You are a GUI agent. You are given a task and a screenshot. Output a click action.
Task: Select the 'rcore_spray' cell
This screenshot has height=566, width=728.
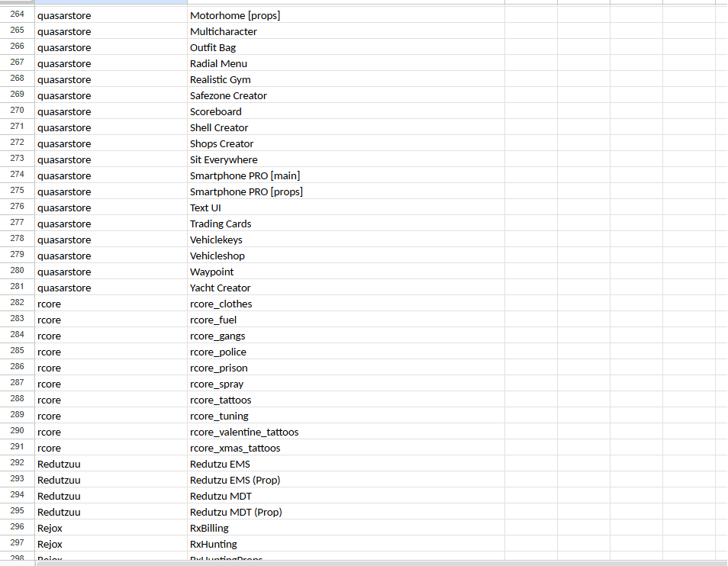346,384
